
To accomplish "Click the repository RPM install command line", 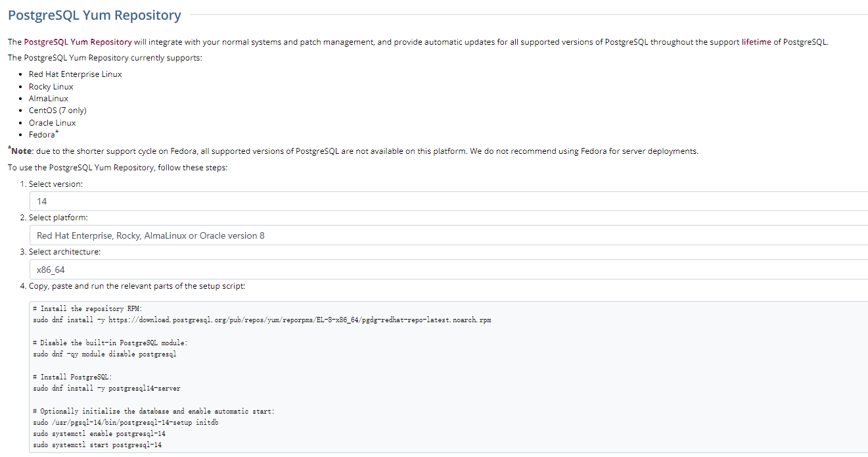I will [262, 320].
